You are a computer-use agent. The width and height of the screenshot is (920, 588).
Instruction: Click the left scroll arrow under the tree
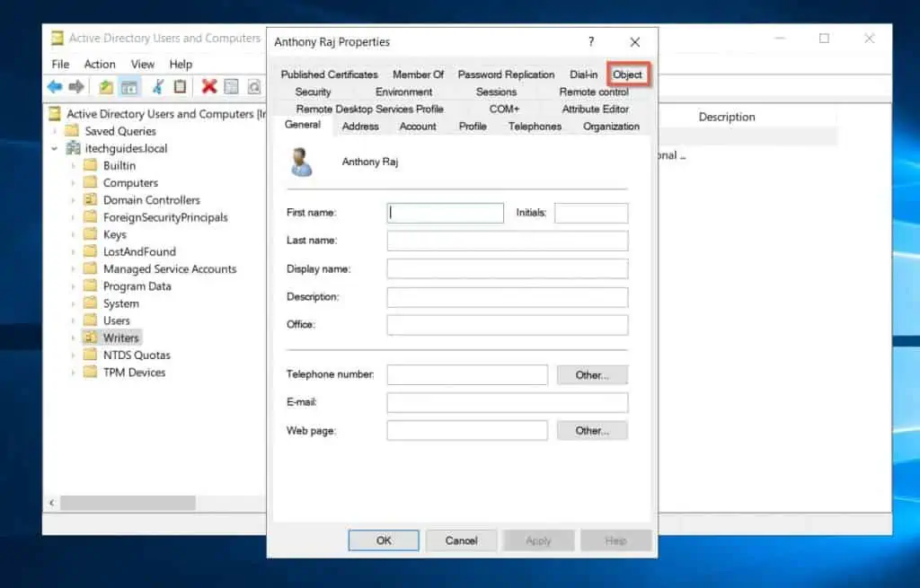[x=52, y=503]
